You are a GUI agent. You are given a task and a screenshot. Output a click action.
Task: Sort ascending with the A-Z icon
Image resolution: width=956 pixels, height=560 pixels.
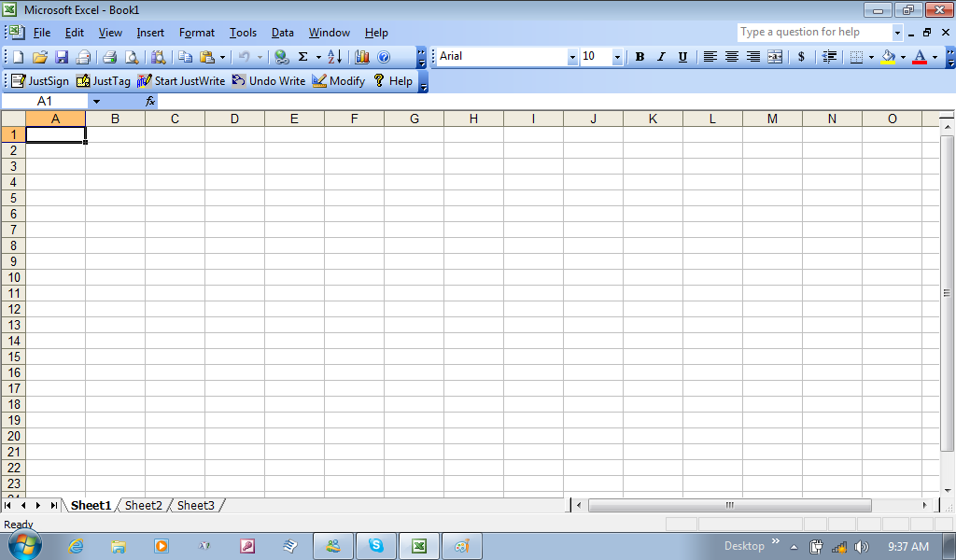335,57
